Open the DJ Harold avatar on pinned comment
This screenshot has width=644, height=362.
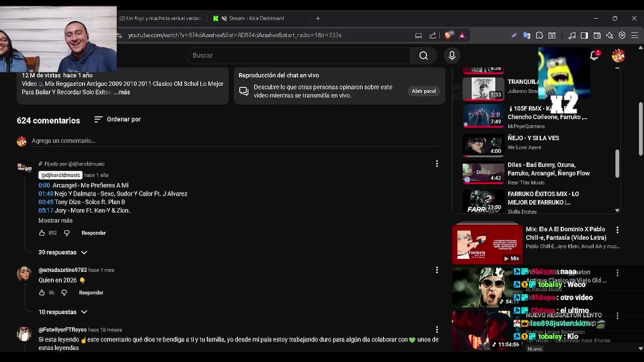click(x=24, y=168)
